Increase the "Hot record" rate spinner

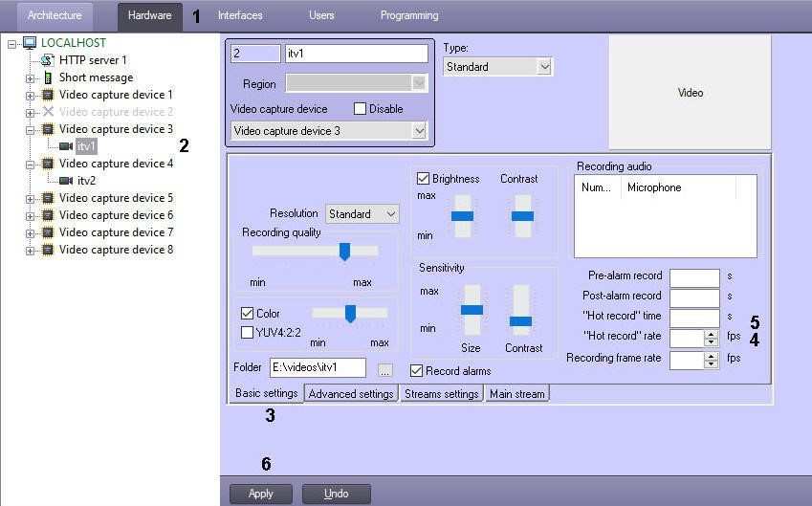pyautogui.click(x=711, y=334)
